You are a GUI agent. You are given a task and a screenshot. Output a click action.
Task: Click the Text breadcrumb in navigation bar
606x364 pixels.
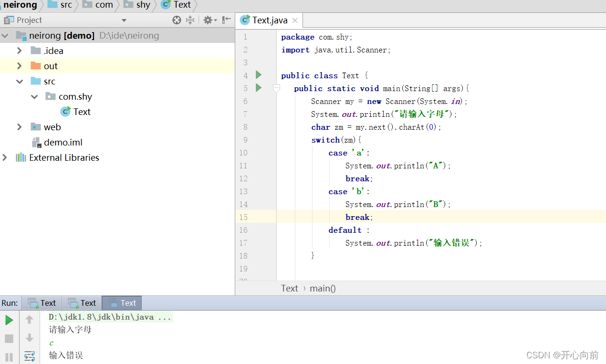click(176, 5)
